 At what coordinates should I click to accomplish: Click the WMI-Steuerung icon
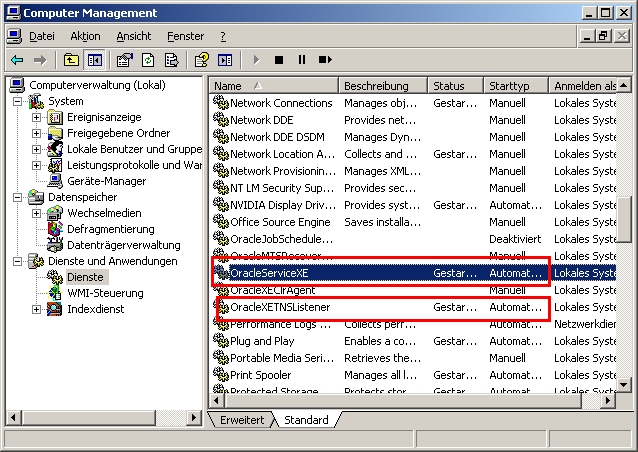pyautogui.click(x=55, y=293)
